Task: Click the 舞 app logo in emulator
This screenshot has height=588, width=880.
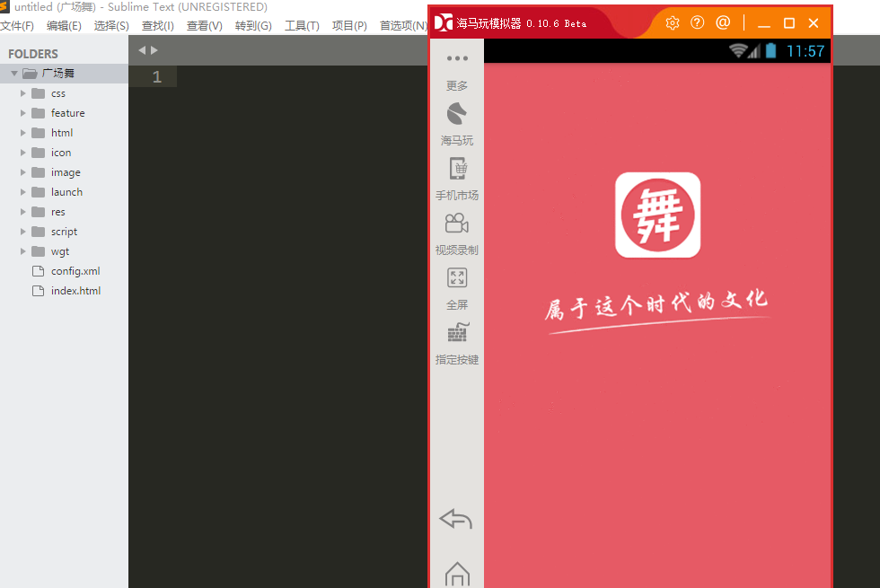Action: coord(657,215)
